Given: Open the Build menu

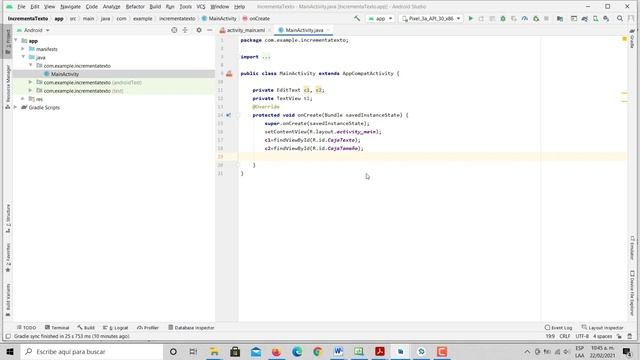Looking at the screenshot, I should pyautogui.click(x=155, y=7).
